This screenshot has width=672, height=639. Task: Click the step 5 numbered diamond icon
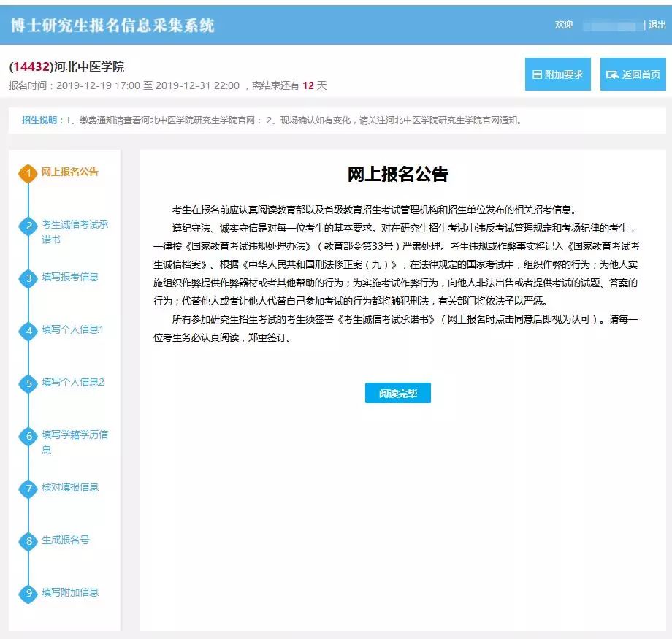click(x=28, y=383)
